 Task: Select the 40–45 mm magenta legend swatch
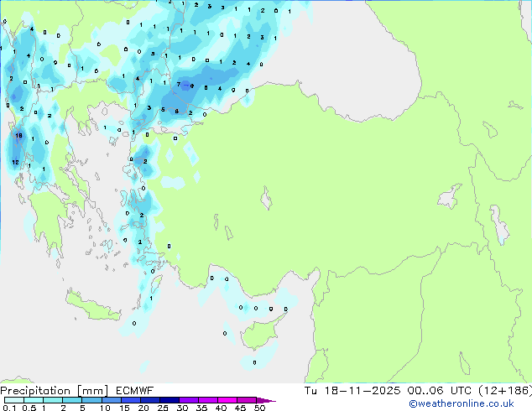(227, 400)
